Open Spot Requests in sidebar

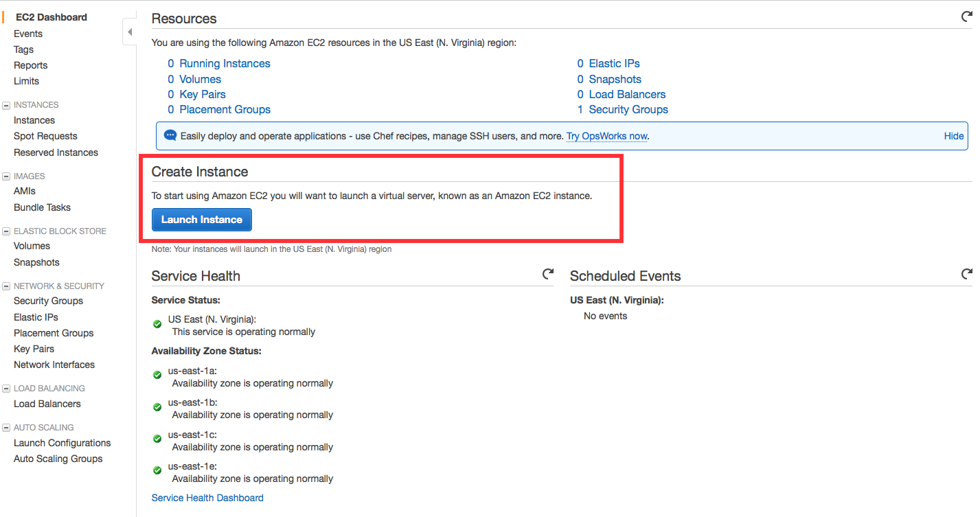coord(45,136)
